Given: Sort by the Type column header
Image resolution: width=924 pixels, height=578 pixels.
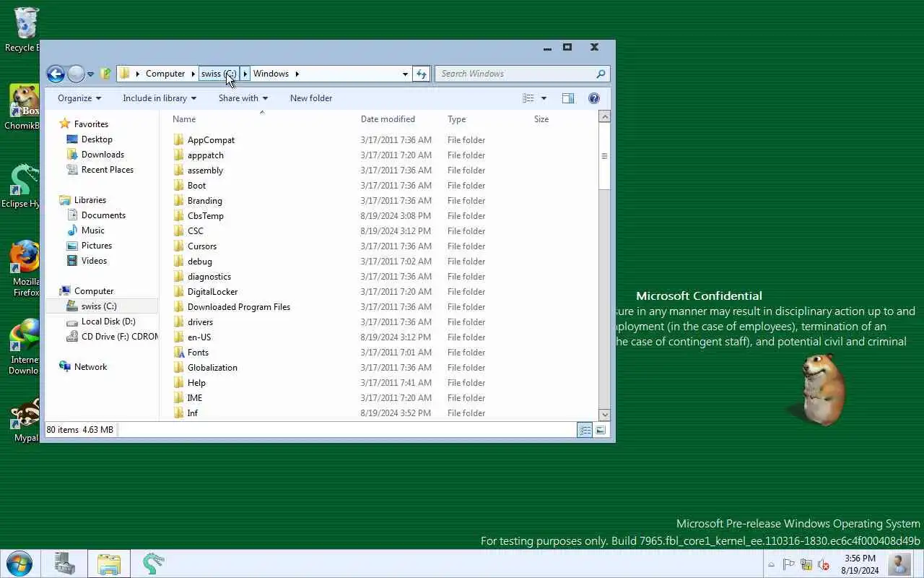Looking at the screenshot, I should (x=457, y=119).
